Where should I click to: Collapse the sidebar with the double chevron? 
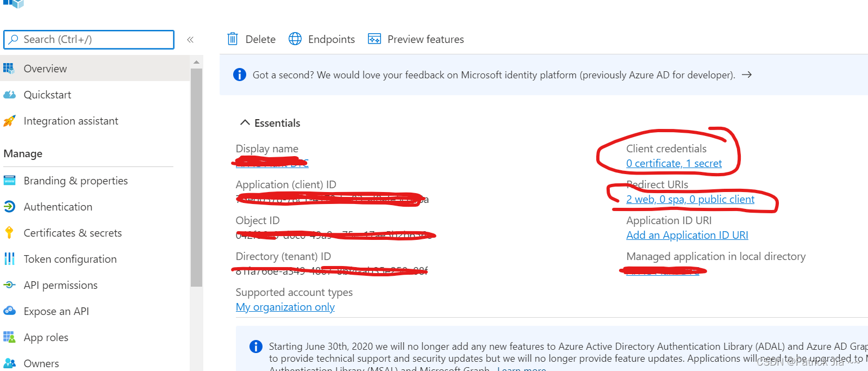click(190, 40)
